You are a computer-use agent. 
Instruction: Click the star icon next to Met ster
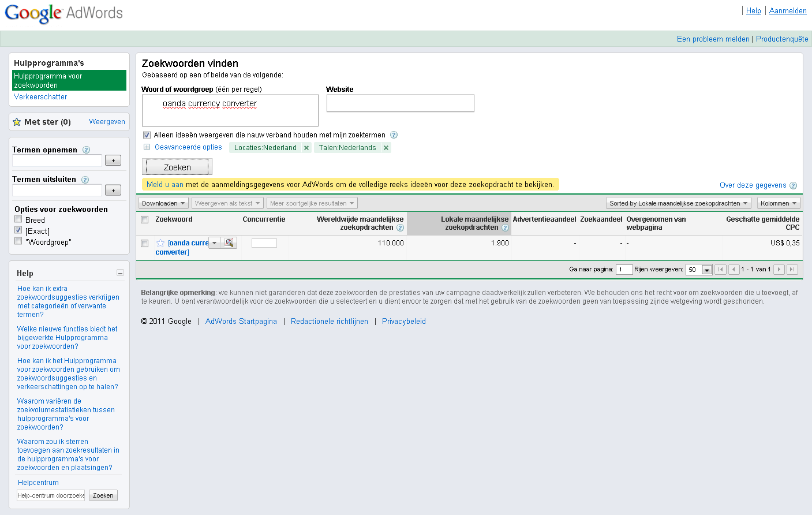click(x=17, y=122)
